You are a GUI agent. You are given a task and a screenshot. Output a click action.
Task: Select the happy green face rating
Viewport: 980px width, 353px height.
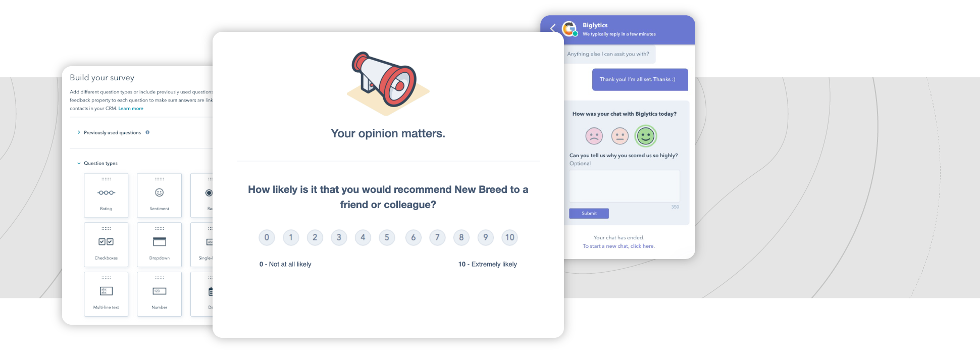(x=645, y=136)
